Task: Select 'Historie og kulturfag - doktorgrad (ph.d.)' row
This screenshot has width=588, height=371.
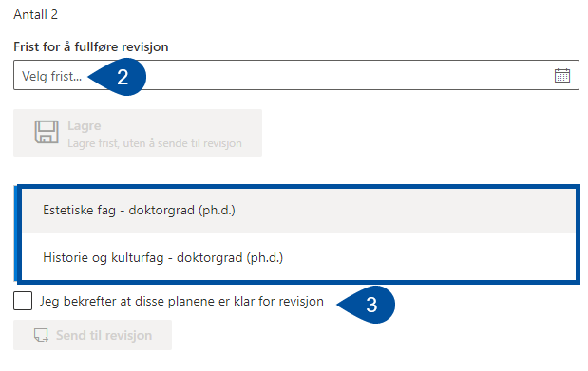Action: 298,257
